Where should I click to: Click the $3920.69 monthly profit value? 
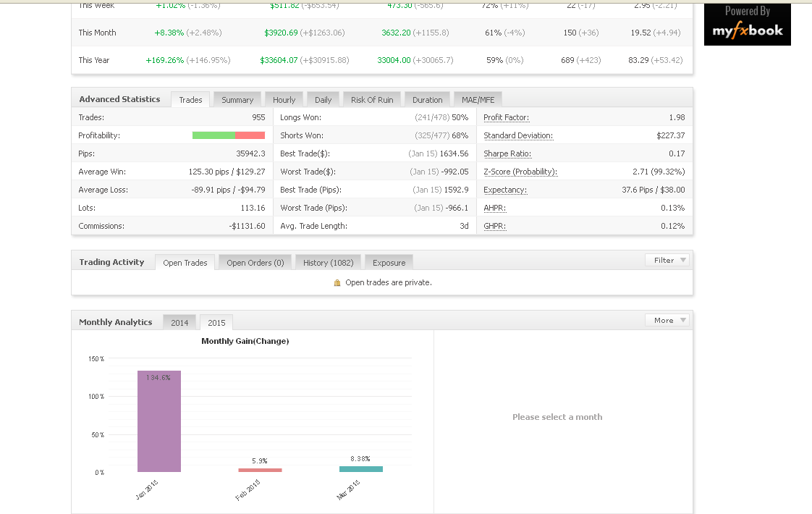[x=282, y=33]
